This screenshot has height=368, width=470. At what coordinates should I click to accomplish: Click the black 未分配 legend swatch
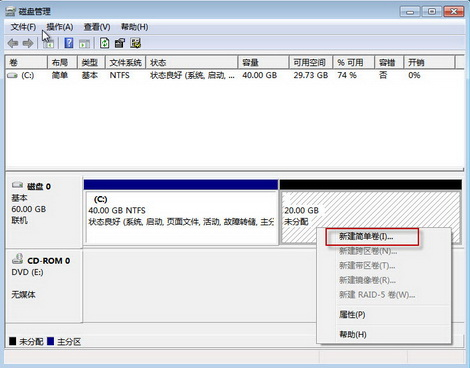click(x=13, y=341)
